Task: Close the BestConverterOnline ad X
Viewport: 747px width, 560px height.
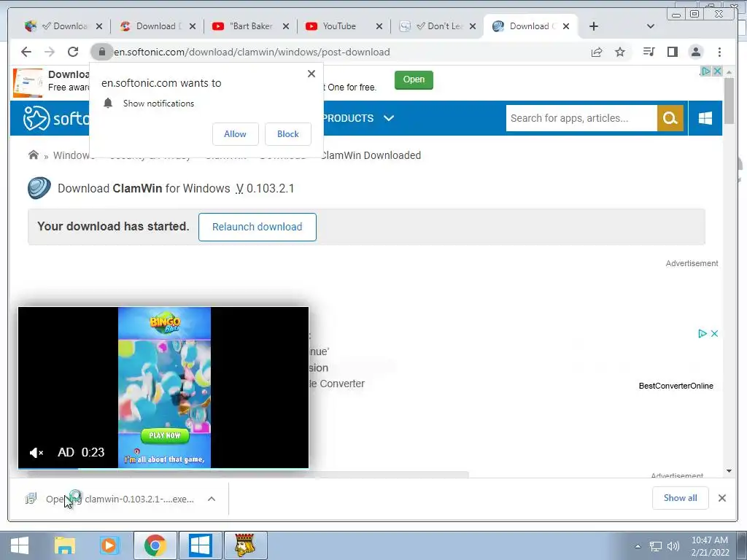Action: [x=714, y=333]
